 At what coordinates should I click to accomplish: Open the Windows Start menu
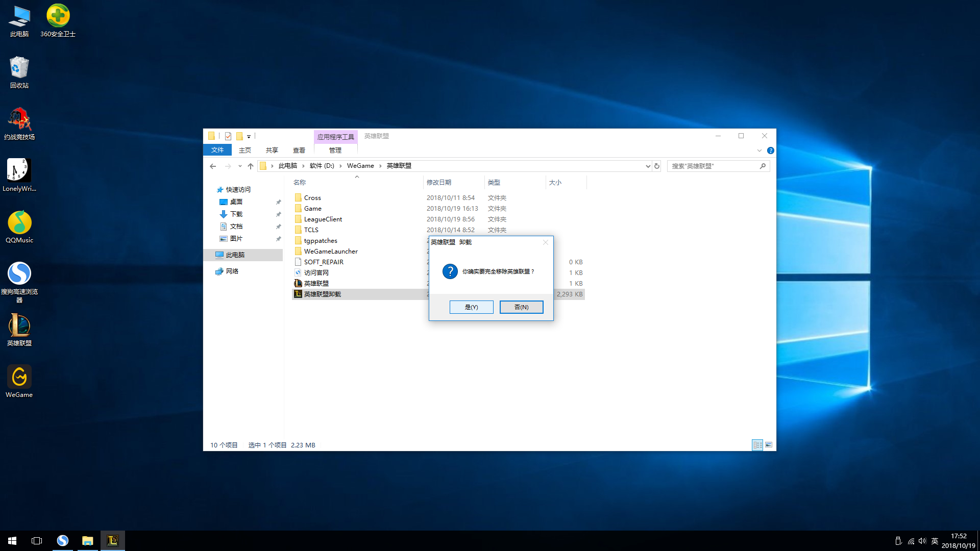[12, 541]
